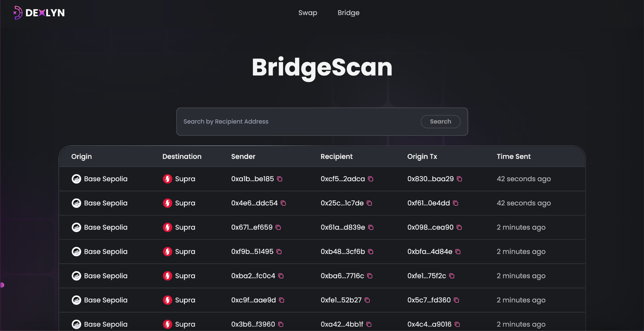Open the Bridge page
644x331 pixels.
point(348,13)
